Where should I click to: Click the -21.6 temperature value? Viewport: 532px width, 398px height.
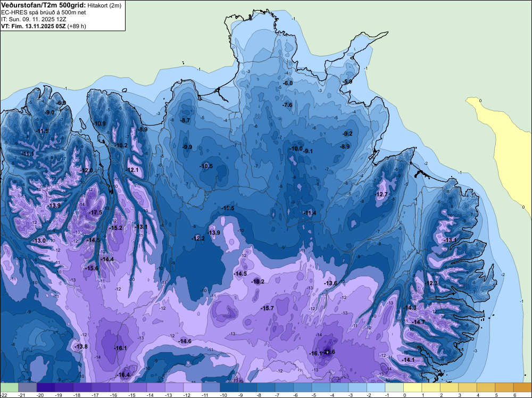[x=329, y=352]
